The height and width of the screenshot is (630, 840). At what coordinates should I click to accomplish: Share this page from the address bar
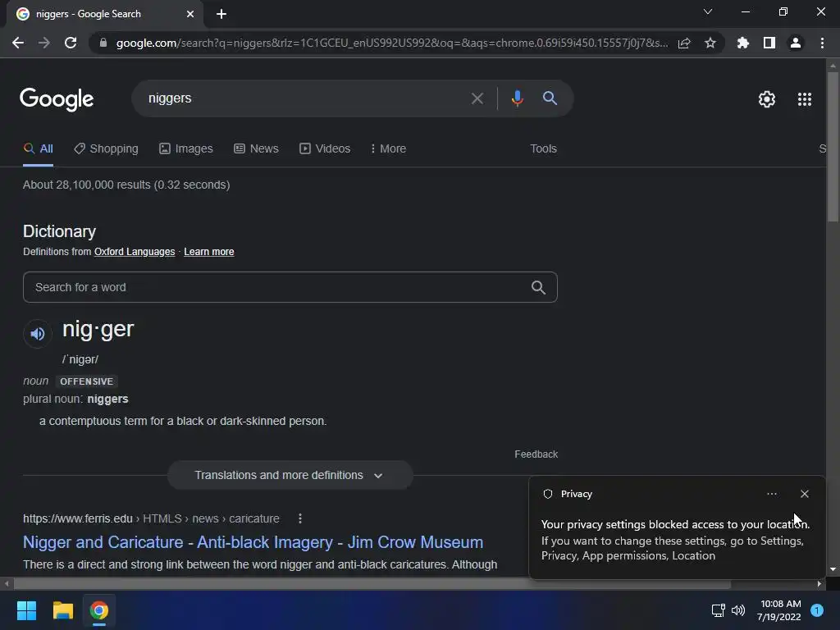pyautogui.click(x=684, y=43)
